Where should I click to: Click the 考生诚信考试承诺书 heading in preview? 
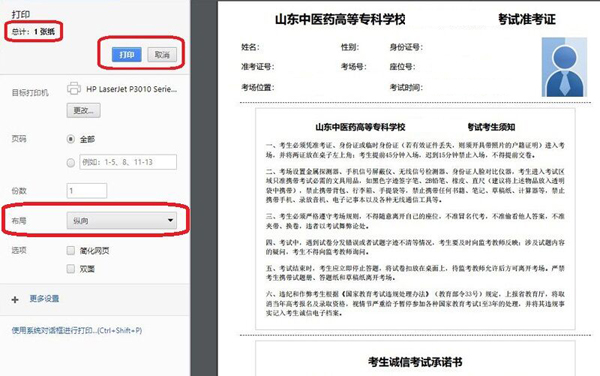(415, 362)
